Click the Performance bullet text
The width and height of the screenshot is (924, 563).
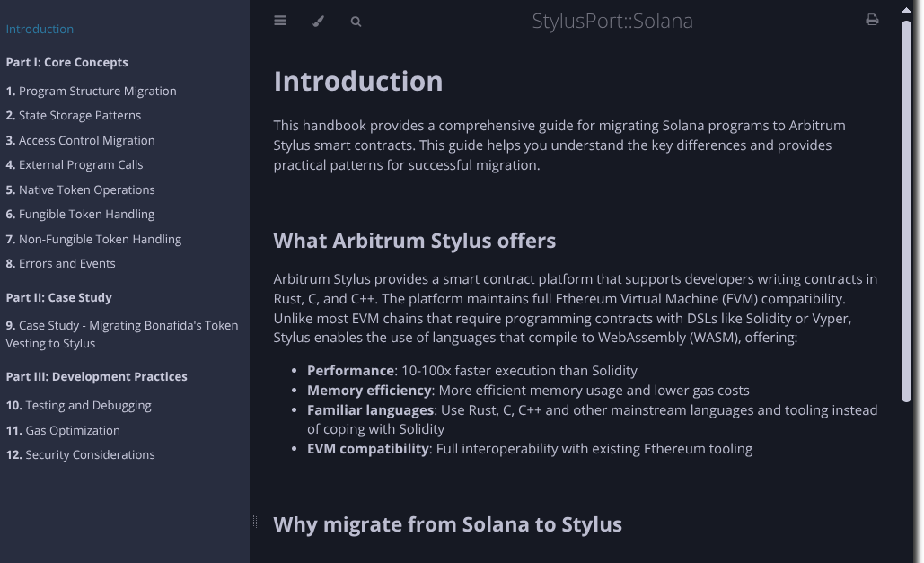click(472, 371)
